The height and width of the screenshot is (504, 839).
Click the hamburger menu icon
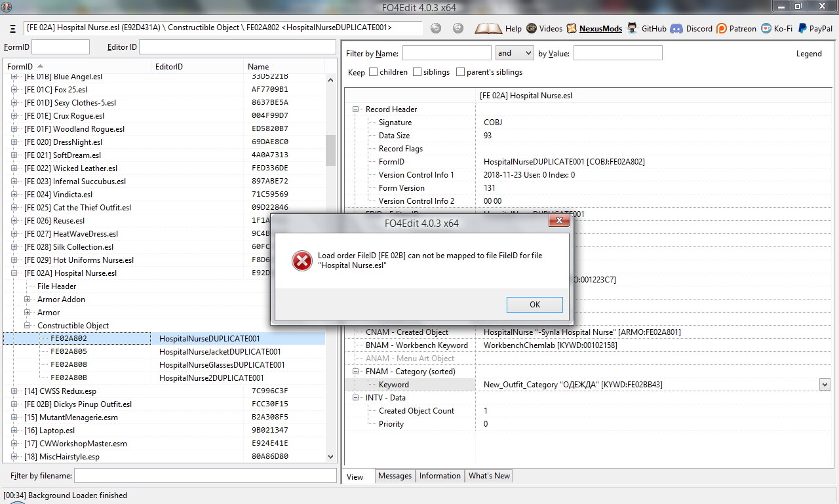click(x=13, y=29)
